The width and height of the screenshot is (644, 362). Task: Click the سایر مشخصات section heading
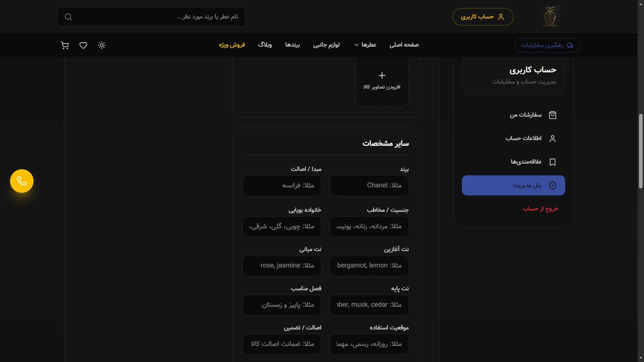pyautogui.click(x=385, y=143)
